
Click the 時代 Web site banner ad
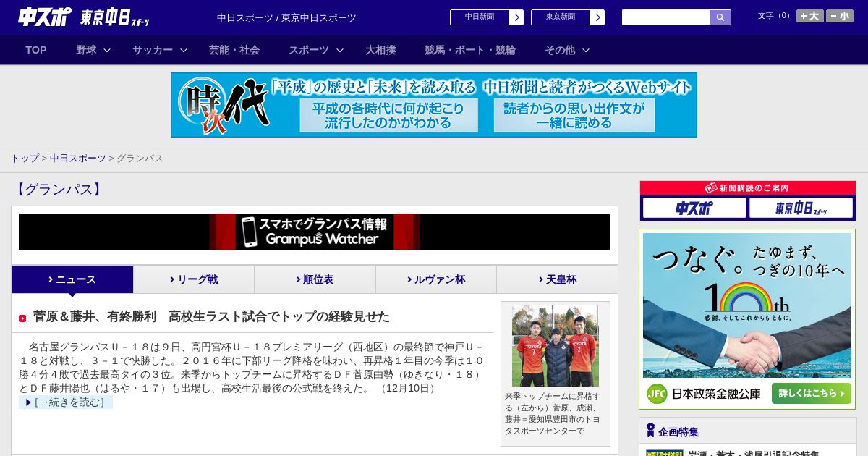pos(434,105)
